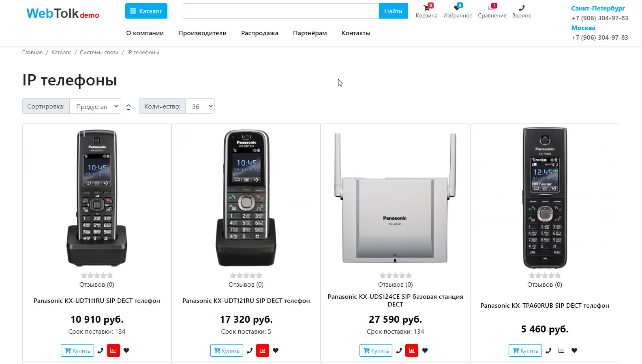Image resolution: width=642 pixels, height=364 pixels.
Task: Click phone icon under KX-UDS124CE base station
Action: click(399, 351)
